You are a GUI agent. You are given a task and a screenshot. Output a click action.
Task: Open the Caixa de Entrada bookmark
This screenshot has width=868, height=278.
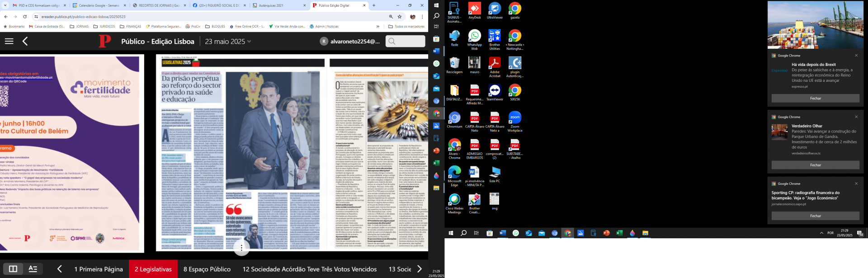point(47,26)
